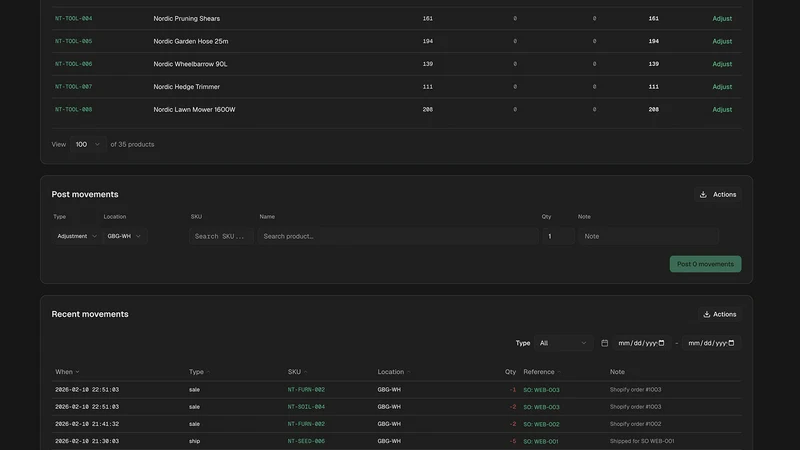Expand the GBG-WH location dropdown

[124, 236]
